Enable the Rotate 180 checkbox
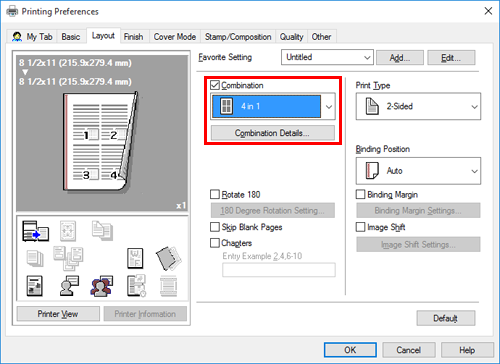This screenshot has width=500, height=364. (215, 194)
